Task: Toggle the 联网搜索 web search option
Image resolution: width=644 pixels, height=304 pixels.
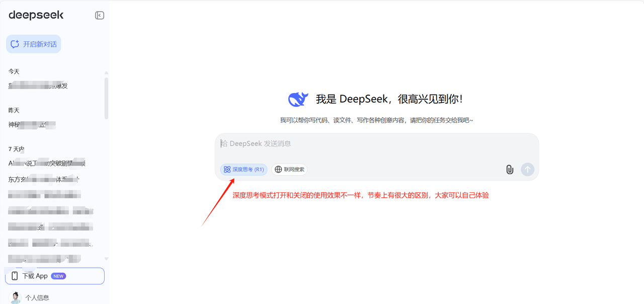Action: (289, 170)
